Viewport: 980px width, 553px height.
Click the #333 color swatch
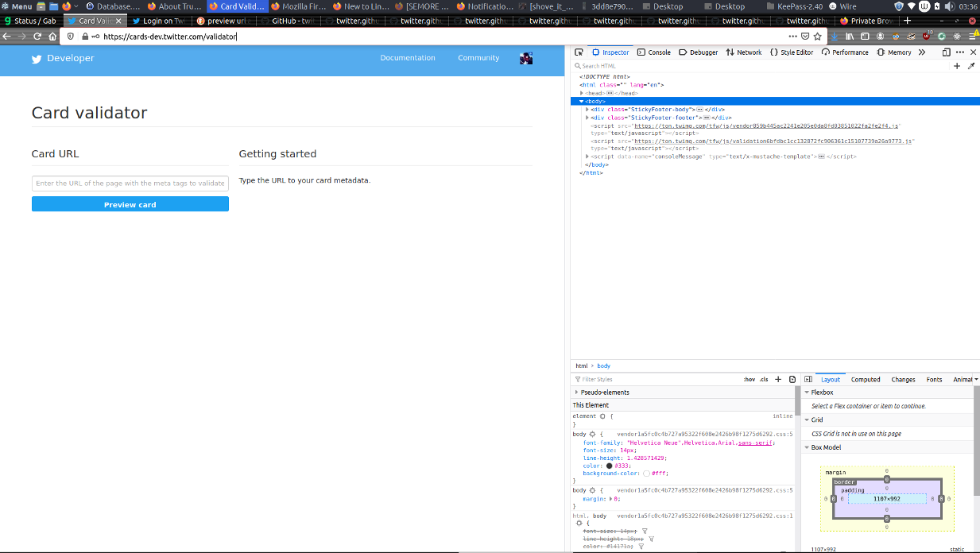tap(609, 466)
